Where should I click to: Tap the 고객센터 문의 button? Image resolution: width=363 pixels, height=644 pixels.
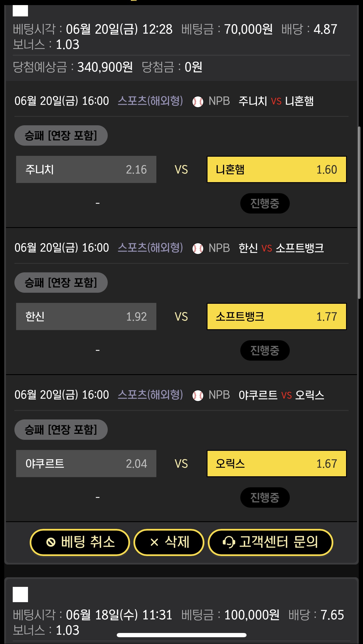click(271, 542)
